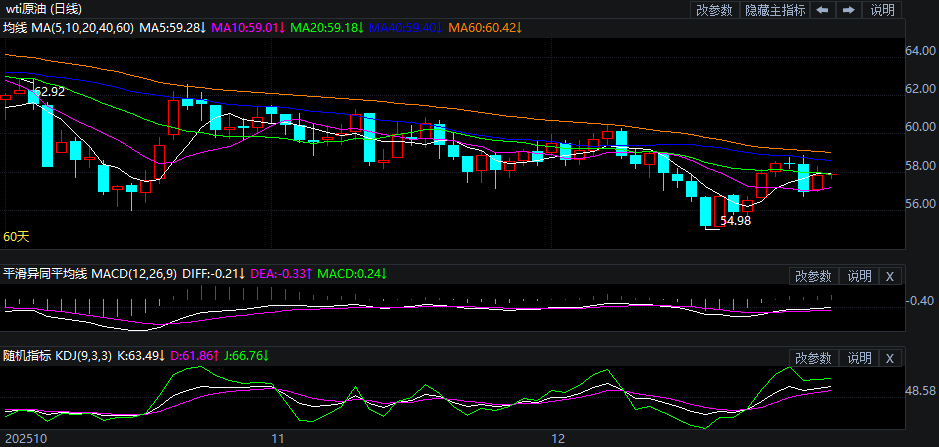Viewport: 939px width, 447px height.
Task: Close the MACD indicator panel
Action: click(x=891, y=276)
